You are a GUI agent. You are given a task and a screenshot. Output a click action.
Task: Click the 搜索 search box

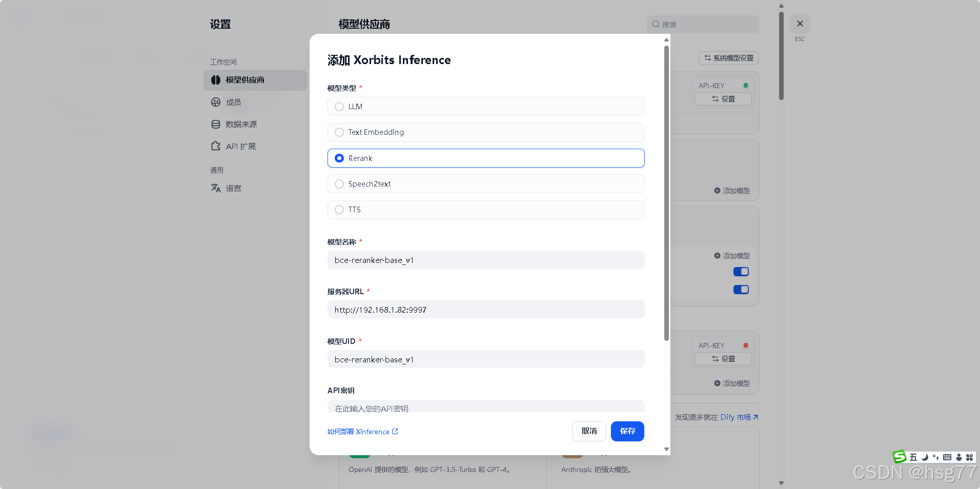703,24
